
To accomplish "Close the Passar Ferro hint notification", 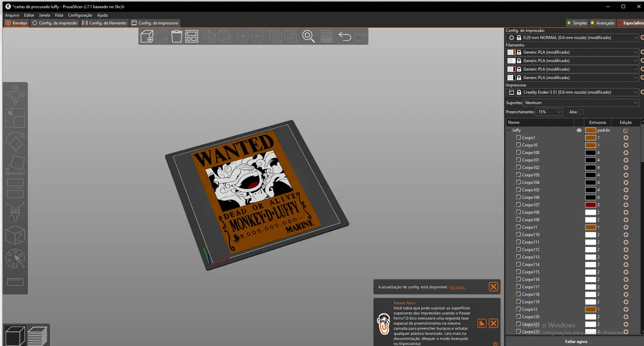I will (x=493, y=323).
